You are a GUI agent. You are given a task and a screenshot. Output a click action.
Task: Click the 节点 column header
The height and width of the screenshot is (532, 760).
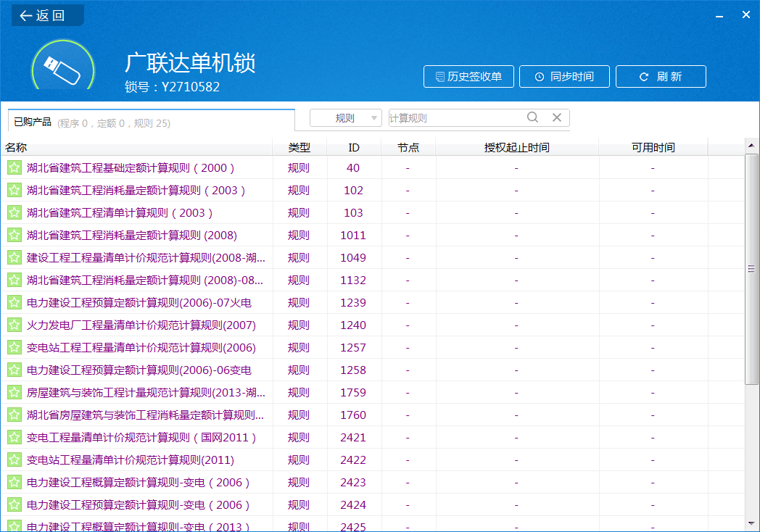pos(408,147)
